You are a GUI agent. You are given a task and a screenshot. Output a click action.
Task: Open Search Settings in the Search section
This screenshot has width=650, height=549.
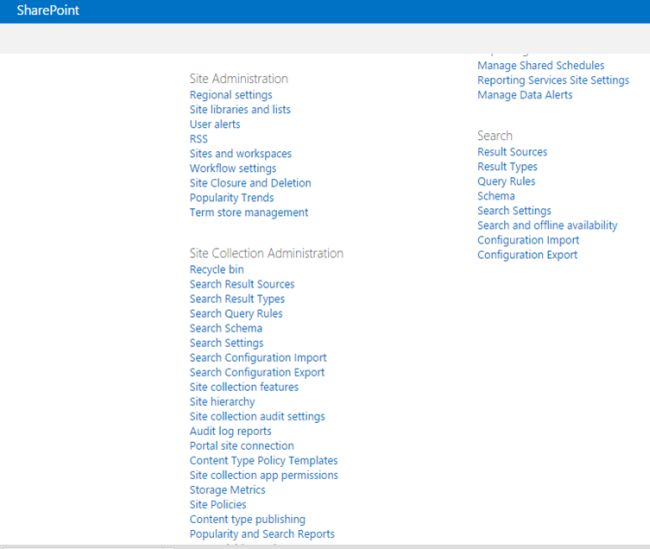(514, 211)
